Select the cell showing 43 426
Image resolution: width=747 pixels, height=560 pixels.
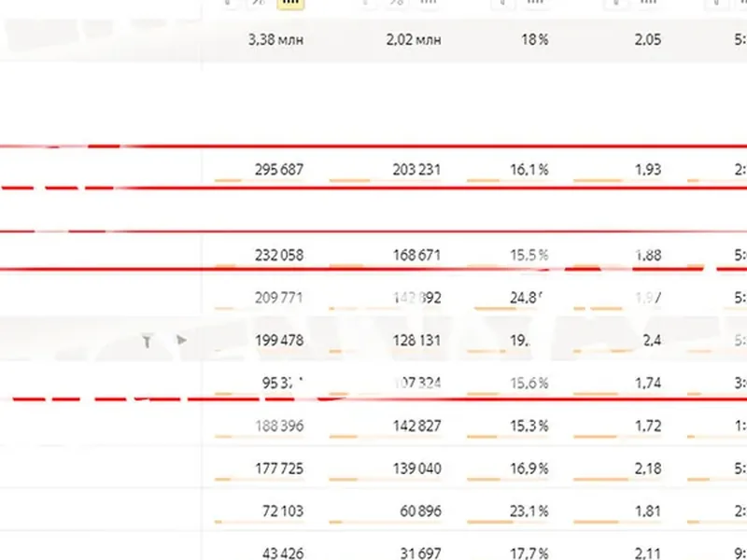click(283, 553)
